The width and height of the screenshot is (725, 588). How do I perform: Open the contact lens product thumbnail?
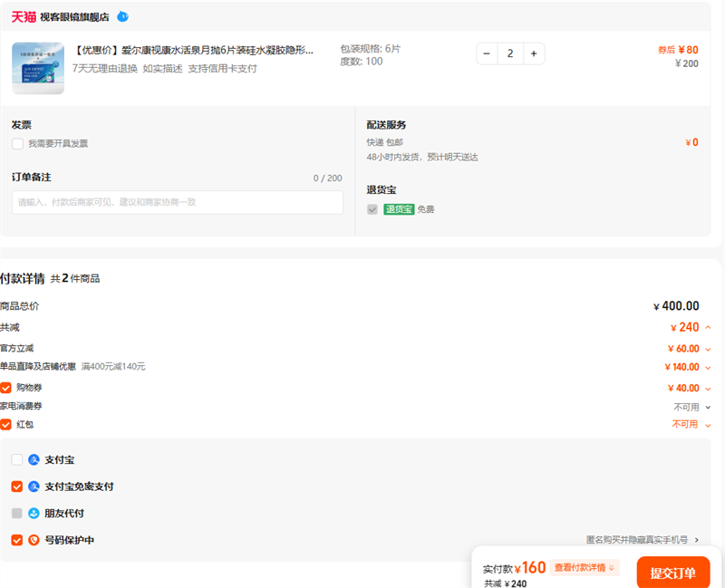pyautogui.click(x=38, y=67)
